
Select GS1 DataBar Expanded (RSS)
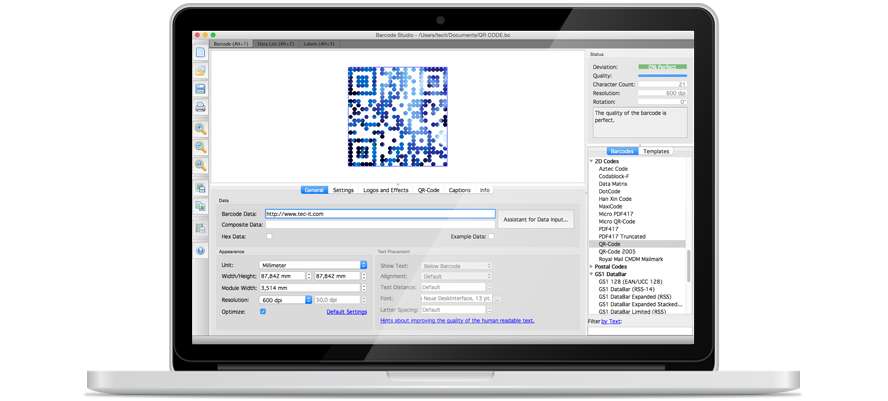pyautogui.click(x=635, y=297)
